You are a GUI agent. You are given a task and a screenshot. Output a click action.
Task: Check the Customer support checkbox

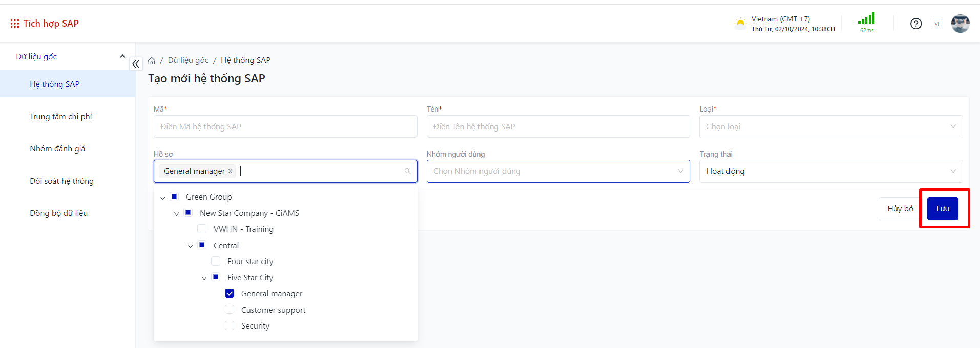[230, 310]
